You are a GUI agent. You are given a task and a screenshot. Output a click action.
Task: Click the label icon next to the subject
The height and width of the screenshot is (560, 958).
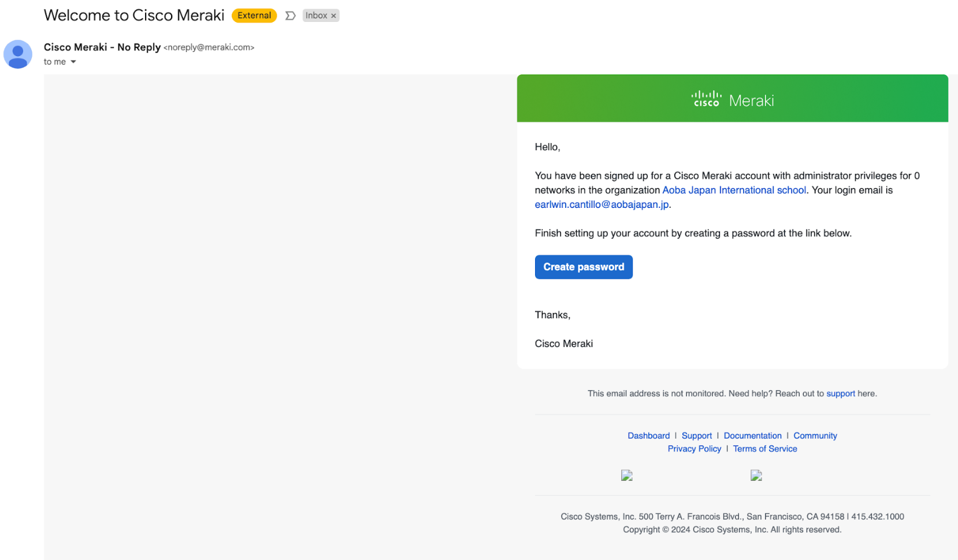click(x=290, y=16)
